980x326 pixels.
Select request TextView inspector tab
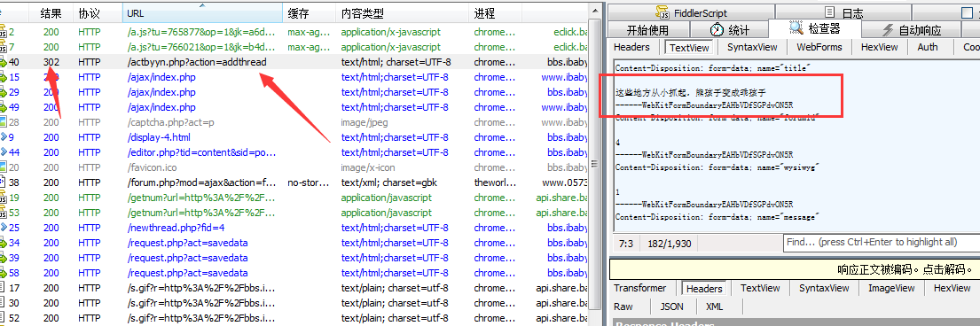[x=689, y=48]
